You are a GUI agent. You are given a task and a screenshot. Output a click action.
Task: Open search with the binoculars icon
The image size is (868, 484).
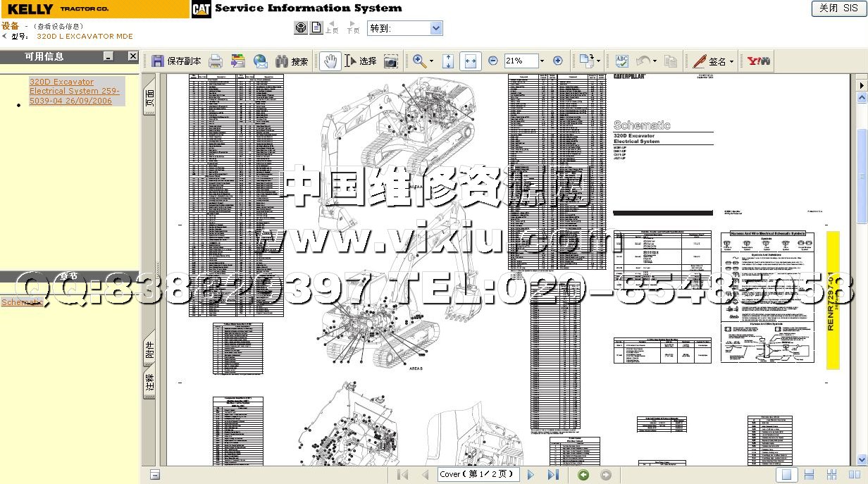(291, 61)
